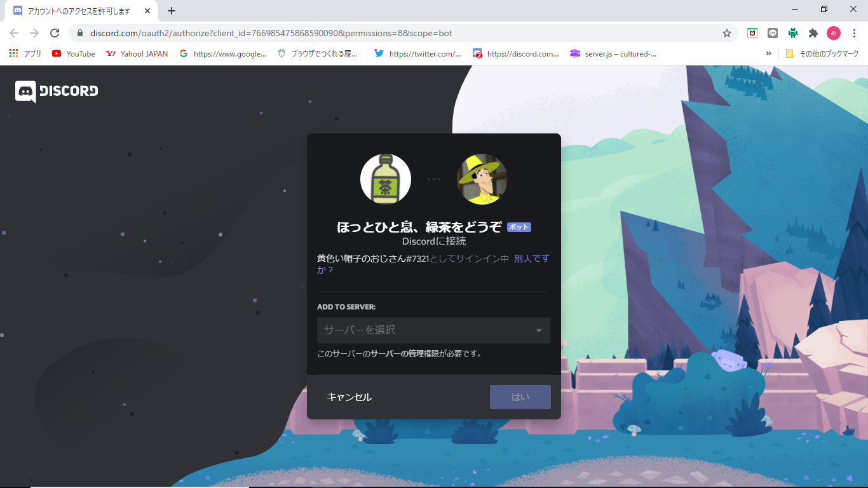The width and height of the screenshot is (868, 488).
Task: Open the その他のブックマーク folder
Action: pos(822,54)
